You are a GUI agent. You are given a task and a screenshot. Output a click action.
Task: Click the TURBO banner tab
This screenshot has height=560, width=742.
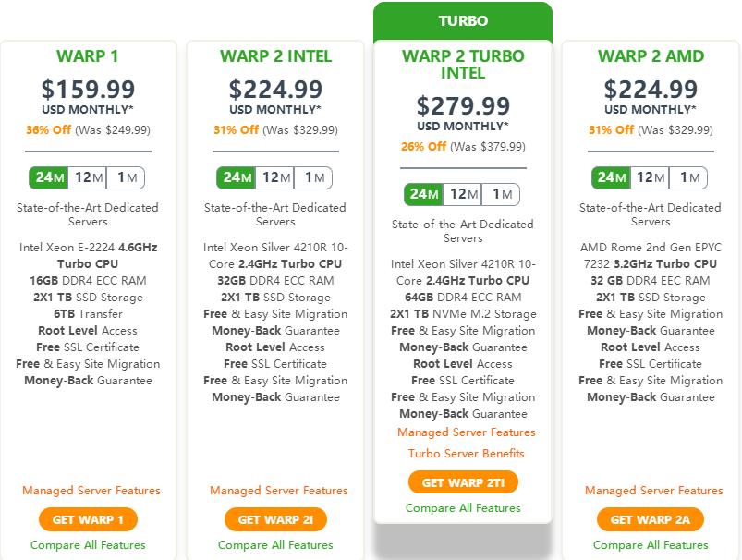(463, 20)
